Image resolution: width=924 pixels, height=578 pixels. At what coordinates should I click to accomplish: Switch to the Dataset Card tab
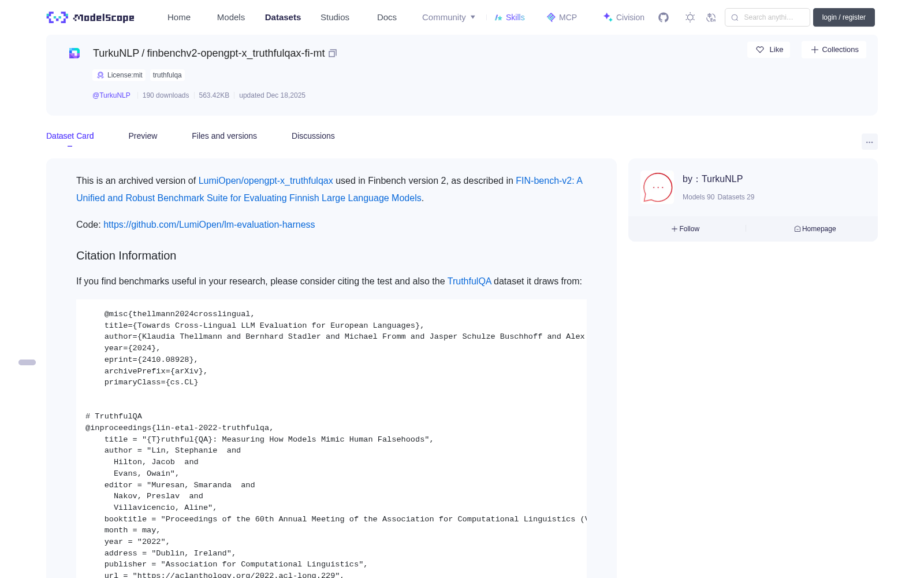tap(70, 136)
